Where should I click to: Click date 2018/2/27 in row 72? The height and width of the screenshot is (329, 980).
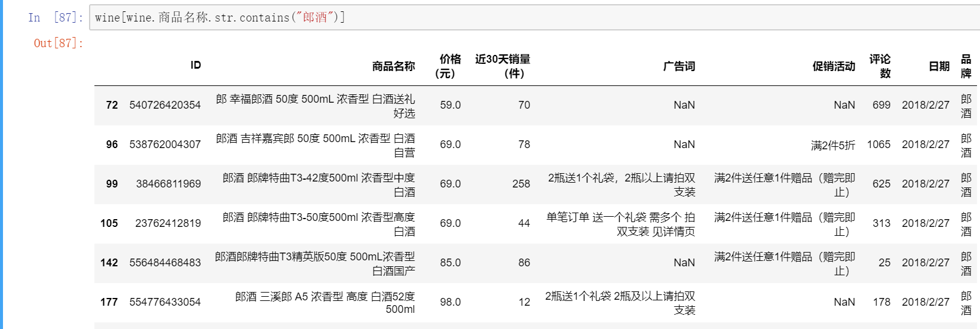(926, 105)
